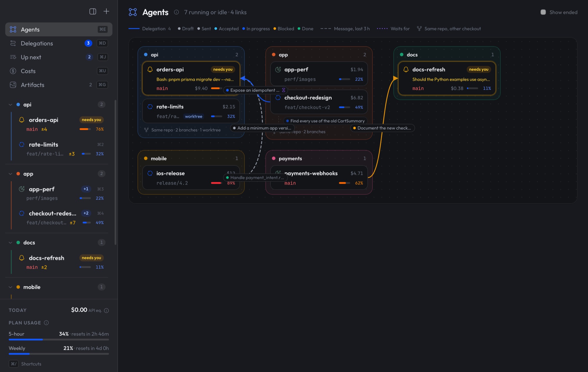This screenshot has height=372, width=588.
Task: Click needs you badge on docs-refresh card
Action: click(x=479, y=69)
